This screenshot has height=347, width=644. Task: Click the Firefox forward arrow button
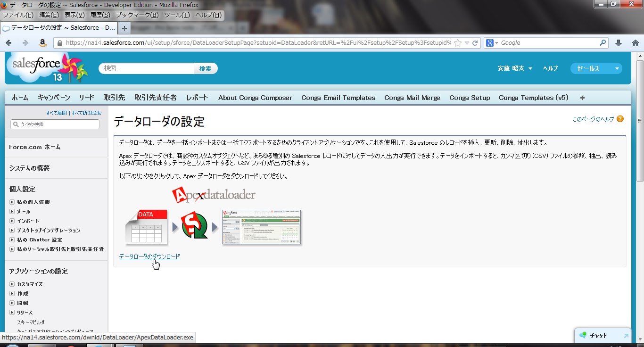[x=25, y=43]
